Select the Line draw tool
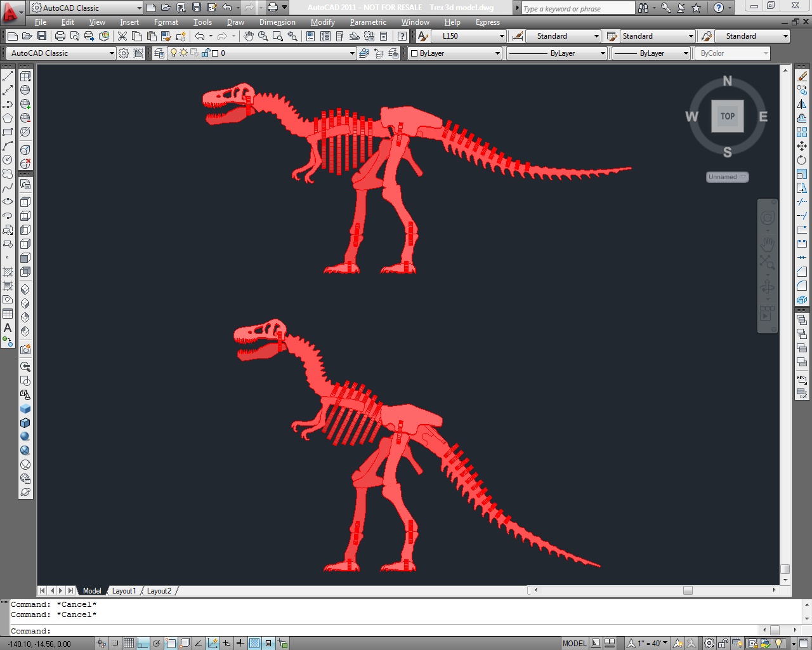The width and height of the screenshot is (812, 650). (x=8, y=76)
